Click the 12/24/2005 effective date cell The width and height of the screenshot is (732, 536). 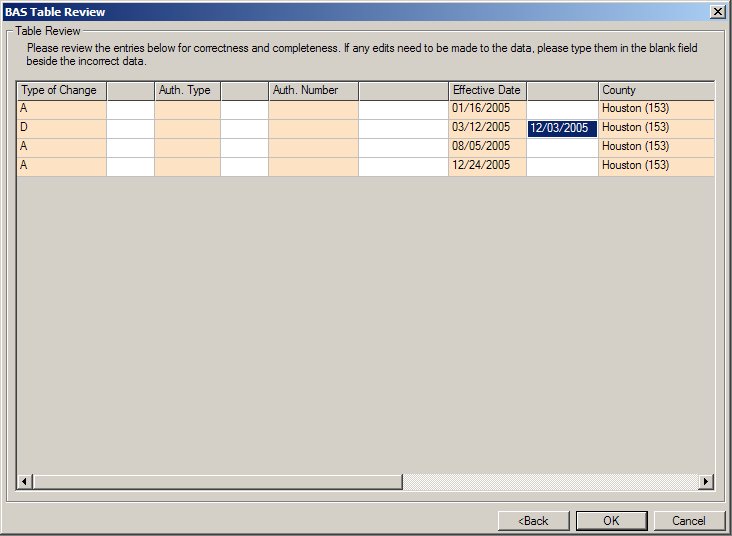487,167
